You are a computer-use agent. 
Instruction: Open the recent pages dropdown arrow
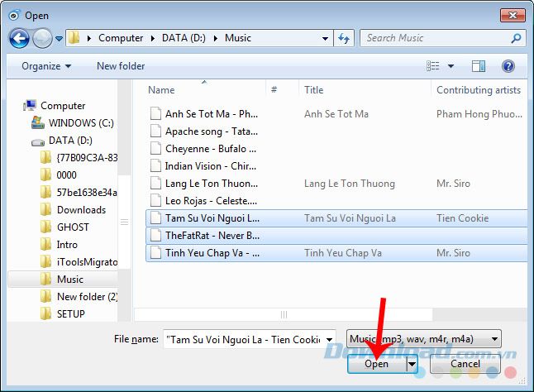(59, 39)
